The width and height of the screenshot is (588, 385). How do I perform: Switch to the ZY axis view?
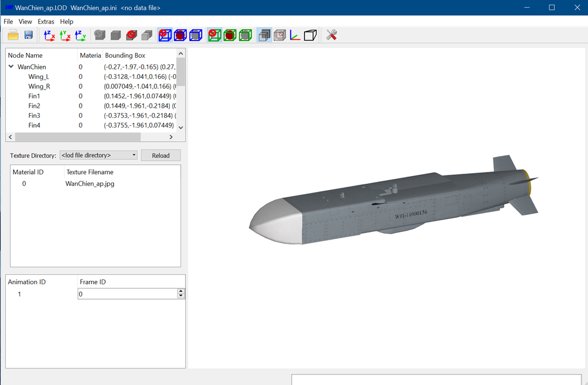coord(80,35)
